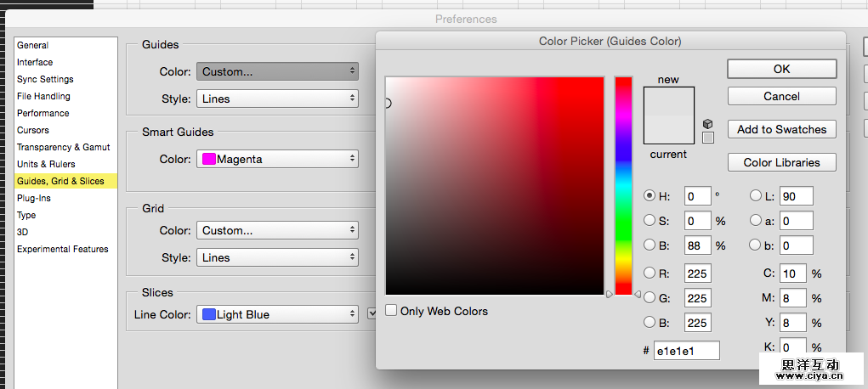
Task: Click the magenta swatch in Smart Guides color
Action: pyautogui.click(x=208, y=159)
